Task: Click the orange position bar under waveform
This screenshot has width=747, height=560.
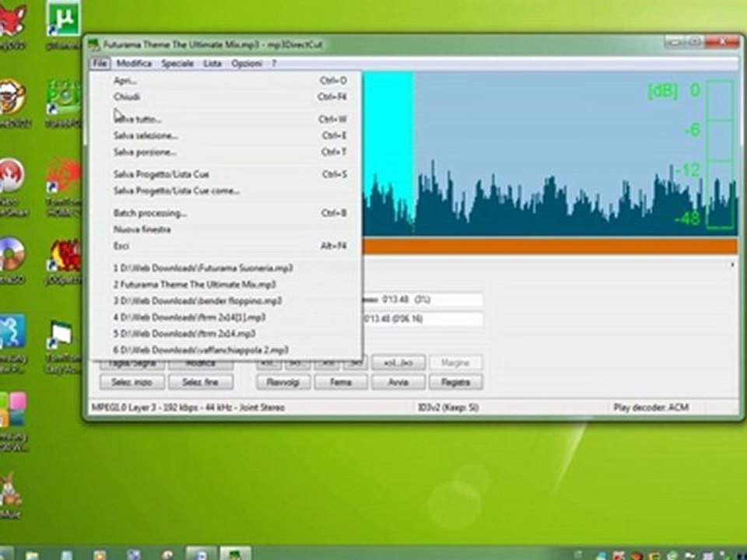Action: click(x=550, y=247)
